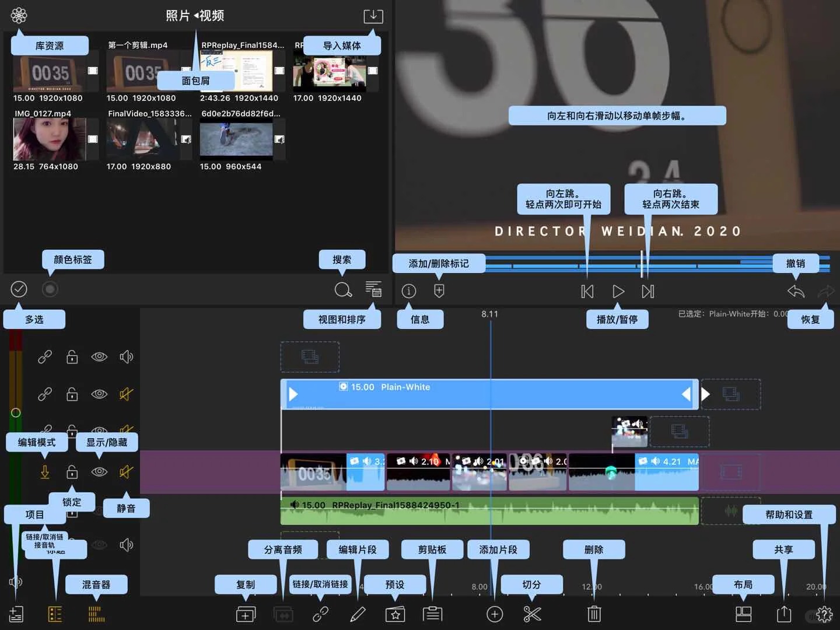840x630 pixels.
Task: Go back to 照片 in the breadcrumb
Action: tap(178, 16)
